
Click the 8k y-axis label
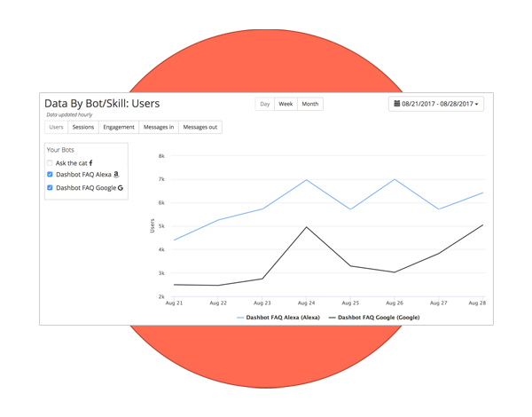161,156
